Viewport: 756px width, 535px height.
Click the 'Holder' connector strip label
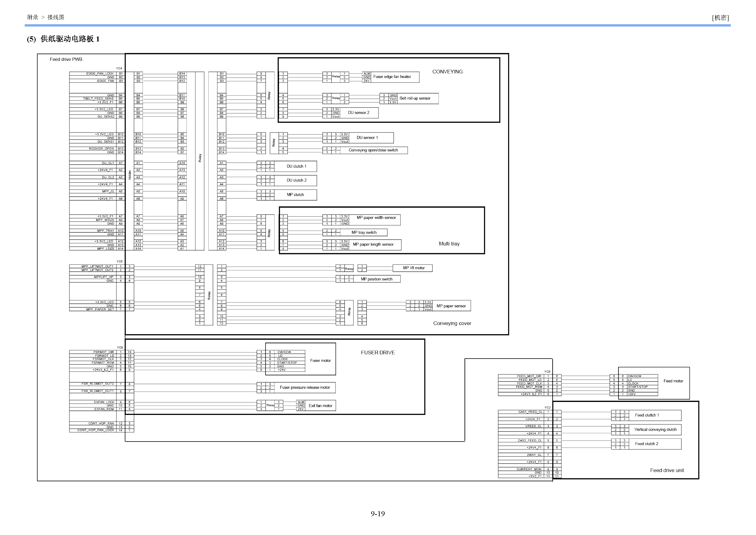[x=130, y=175]
